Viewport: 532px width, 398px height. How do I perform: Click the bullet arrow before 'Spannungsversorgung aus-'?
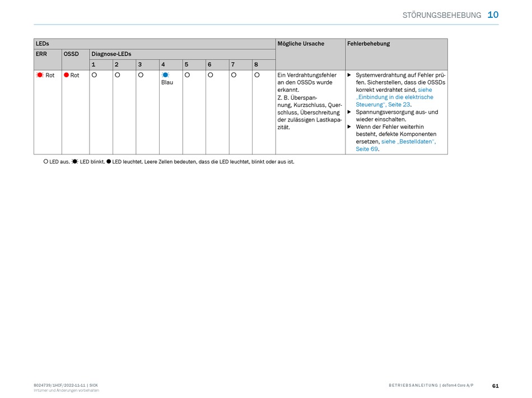(349, 112)
